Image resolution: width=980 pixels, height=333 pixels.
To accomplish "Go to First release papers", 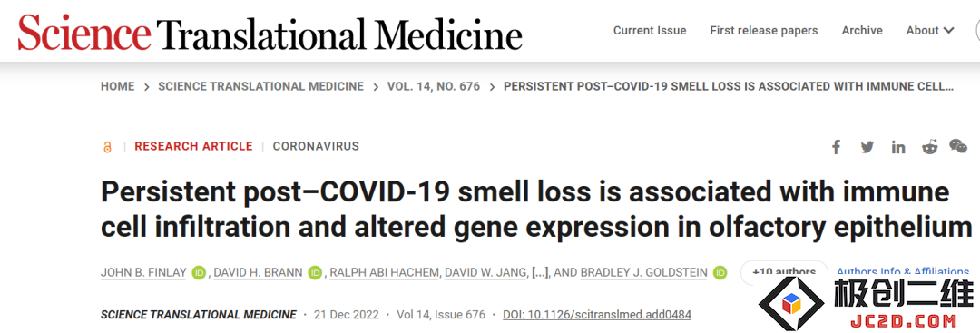I will 764,31.
